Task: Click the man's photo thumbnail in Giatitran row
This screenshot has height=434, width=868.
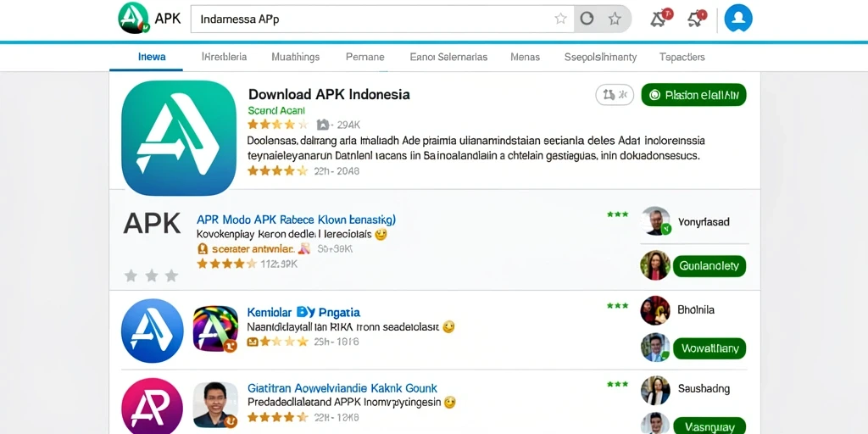Action: pyautogui.click(x=215, y=404)
